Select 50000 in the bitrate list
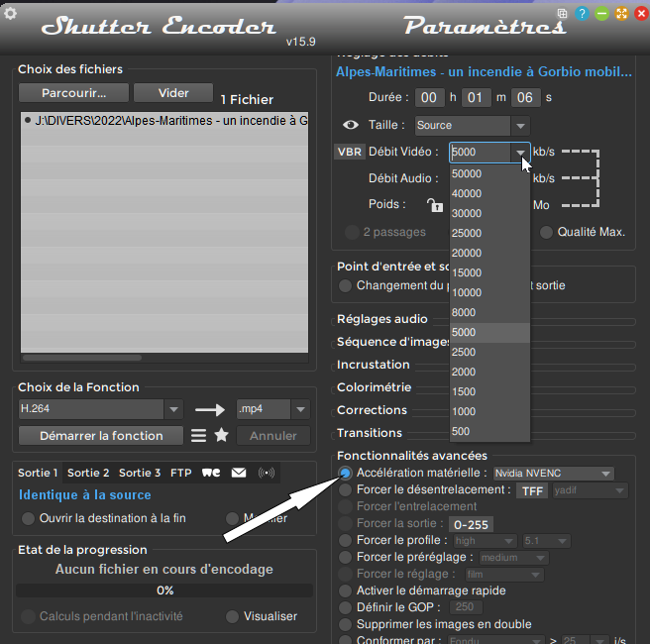650x644 pixels. pos(489,173)
